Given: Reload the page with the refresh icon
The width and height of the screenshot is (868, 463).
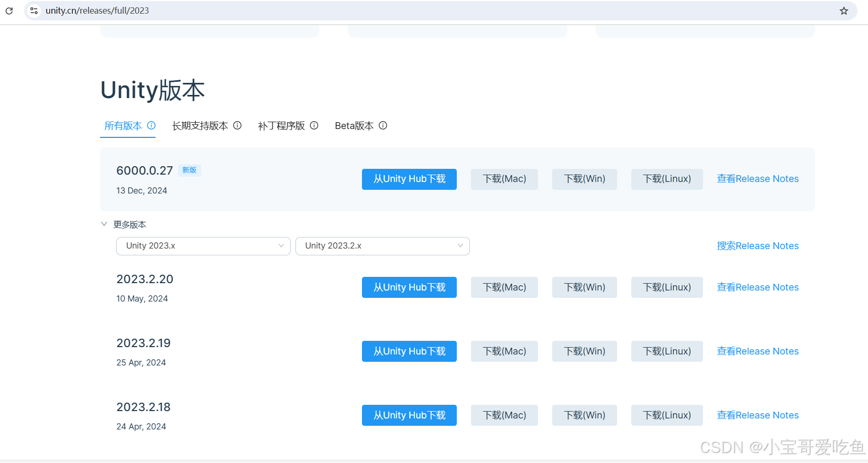Looking at the screenshot, I should pos(9,10).
